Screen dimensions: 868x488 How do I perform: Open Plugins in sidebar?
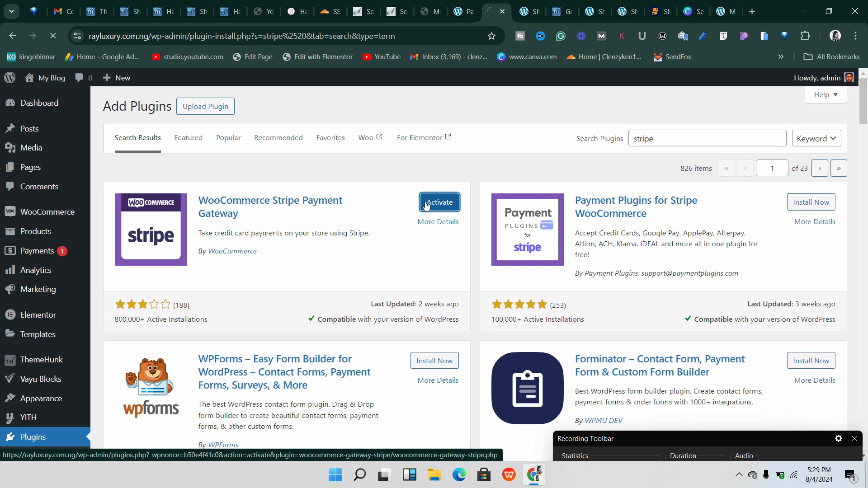(x=33, y=437)
